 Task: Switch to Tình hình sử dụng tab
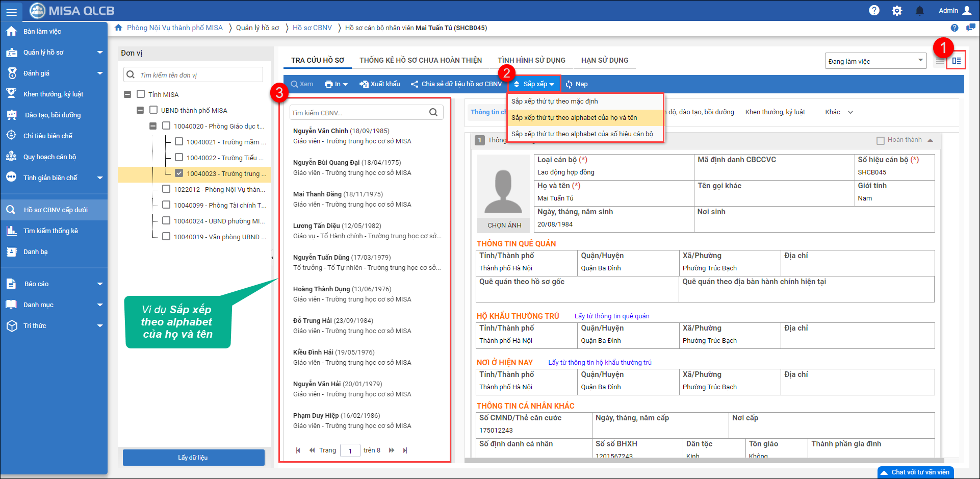[531, 60]
